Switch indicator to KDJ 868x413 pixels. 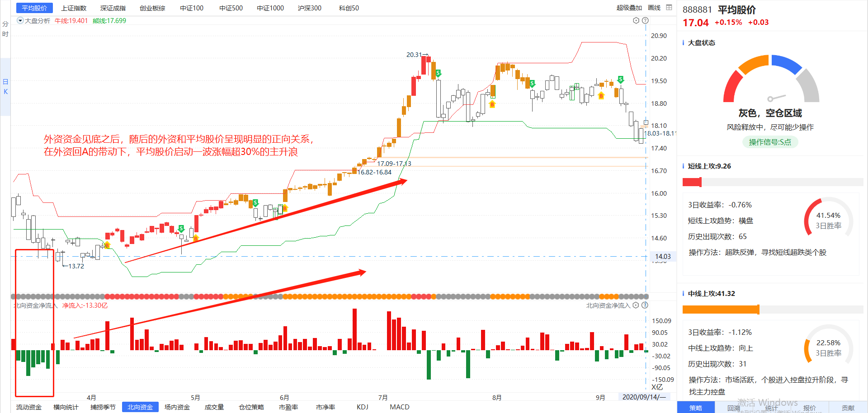pos(363,407)
